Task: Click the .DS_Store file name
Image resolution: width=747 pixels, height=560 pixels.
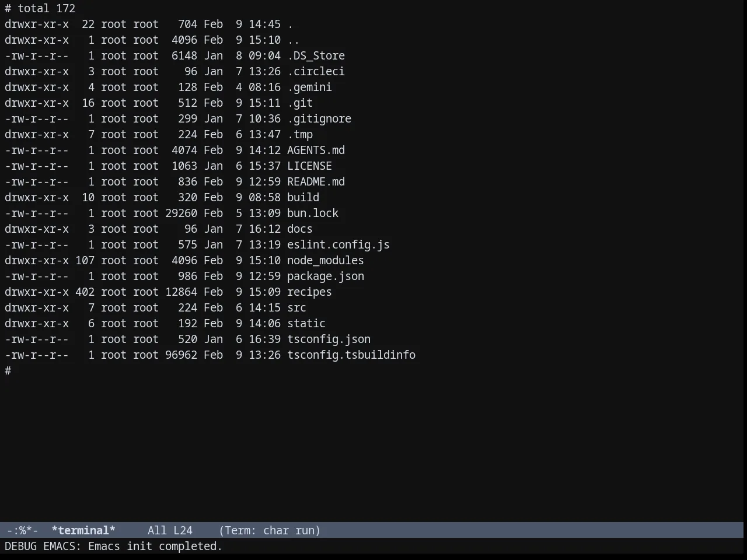Action: click(316, 55)
